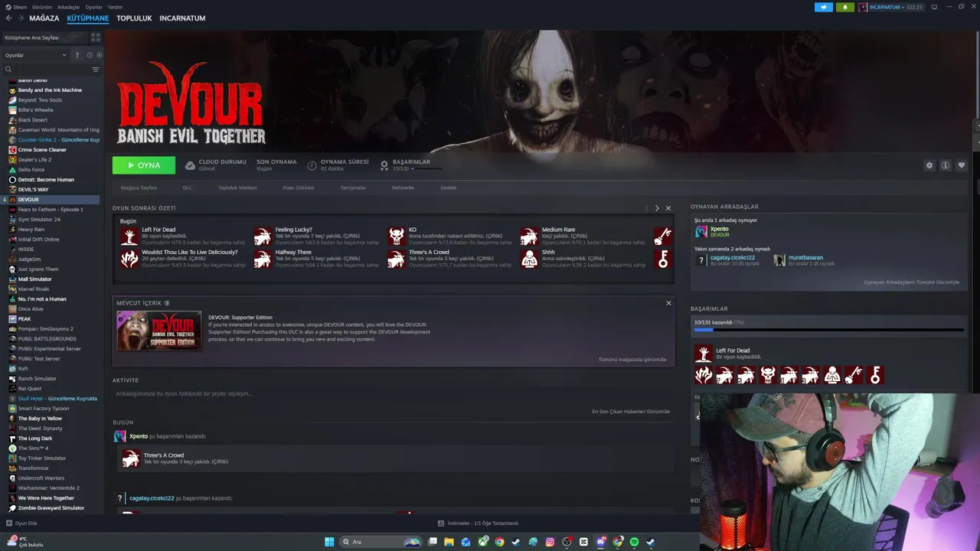This screenshot has width=980, height=551.
Task: Open the INCARNATUM profile tab
Action: tap(182, 18)
